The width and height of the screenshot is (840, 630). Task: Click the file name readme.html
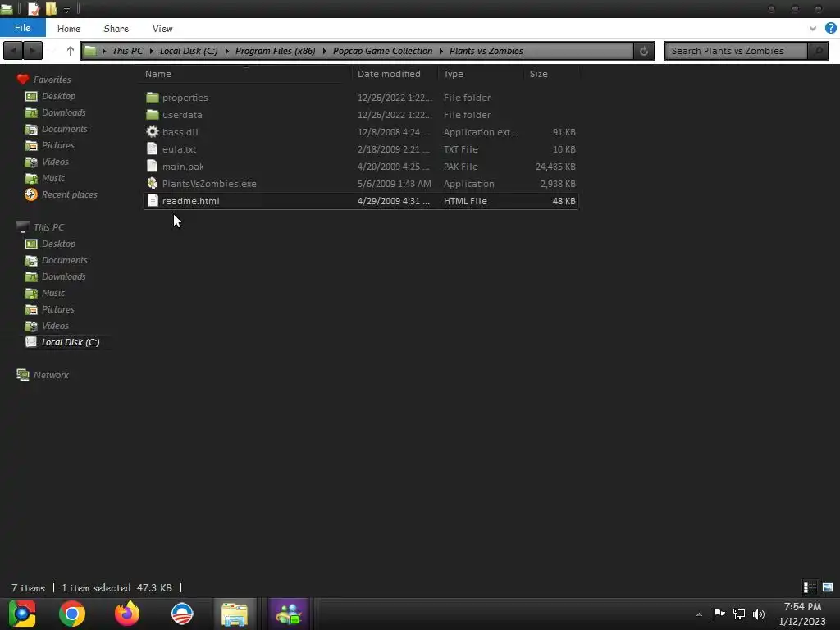point(190,201)
